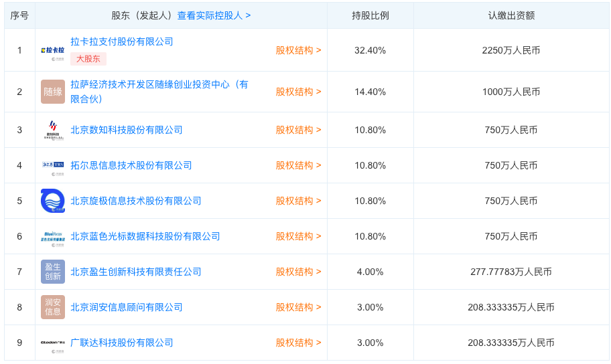
Task: Click the 盈生创新 logo icon
Action: (53, 272)
